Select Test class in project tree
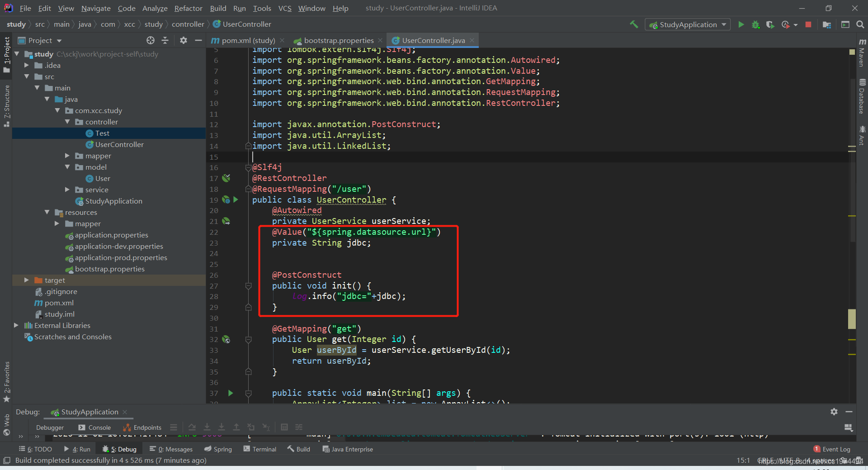The width and height of the screenshot is (868, 470). [102, 133]
